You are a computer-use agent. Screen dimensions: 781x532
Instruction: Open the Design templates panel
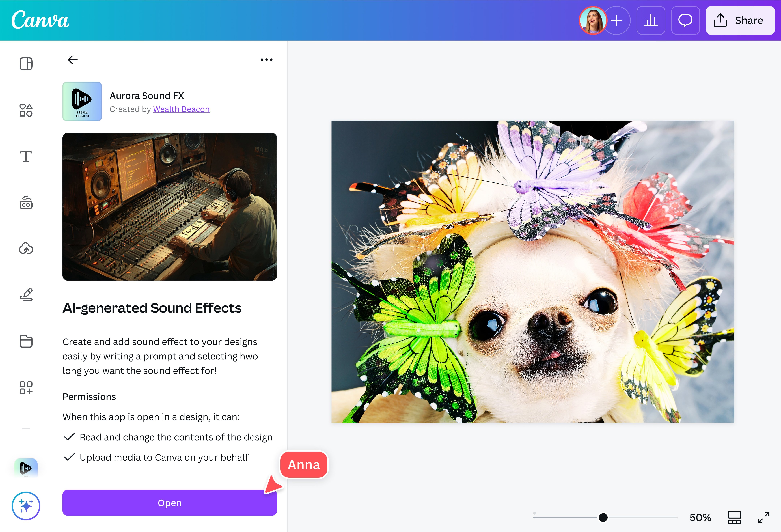click(x=26, y=63)
